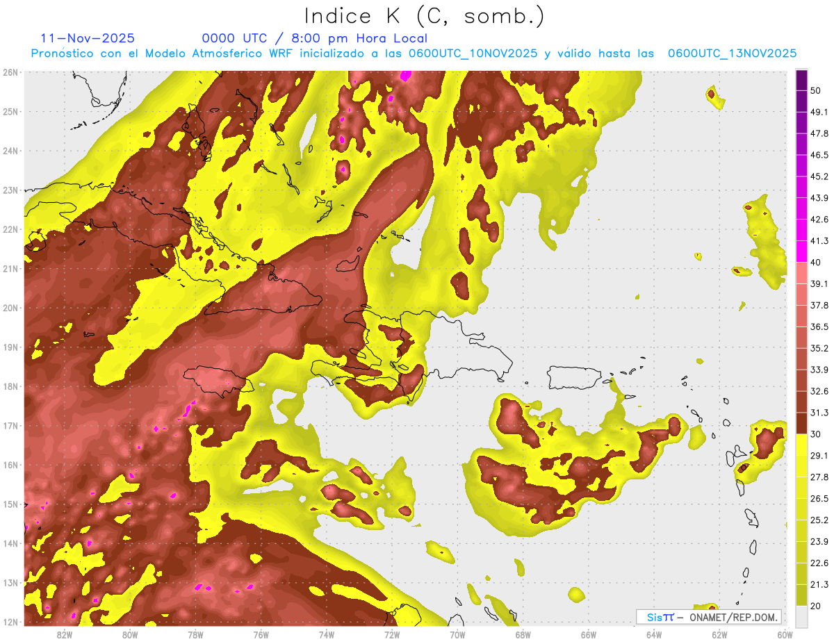The image size is (834, 644).
Task: Click legend value "45.2"
Action: [x=819, y=176]
